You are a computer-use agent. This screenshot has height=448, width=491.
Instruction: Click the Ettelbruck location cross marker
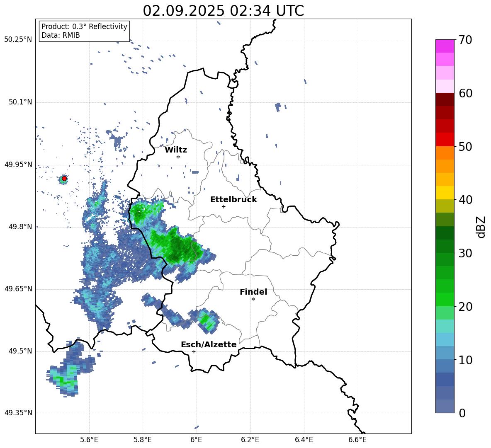click(x=224, y=206)
